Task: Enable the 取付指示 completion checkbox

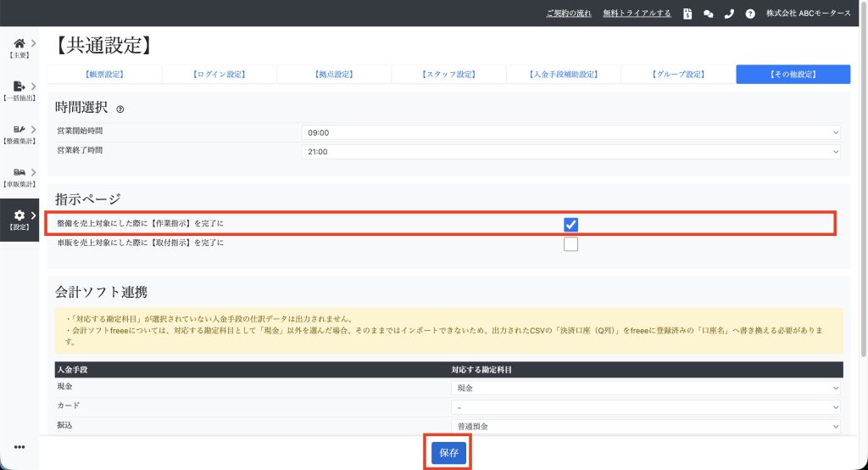Action: [x=570, y=244]
